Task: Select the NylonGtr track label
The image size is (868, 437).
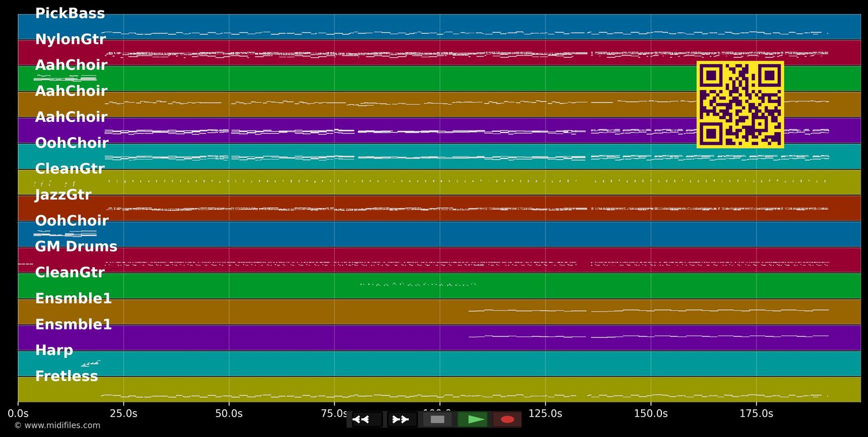Action: click(x=70, y=40)
